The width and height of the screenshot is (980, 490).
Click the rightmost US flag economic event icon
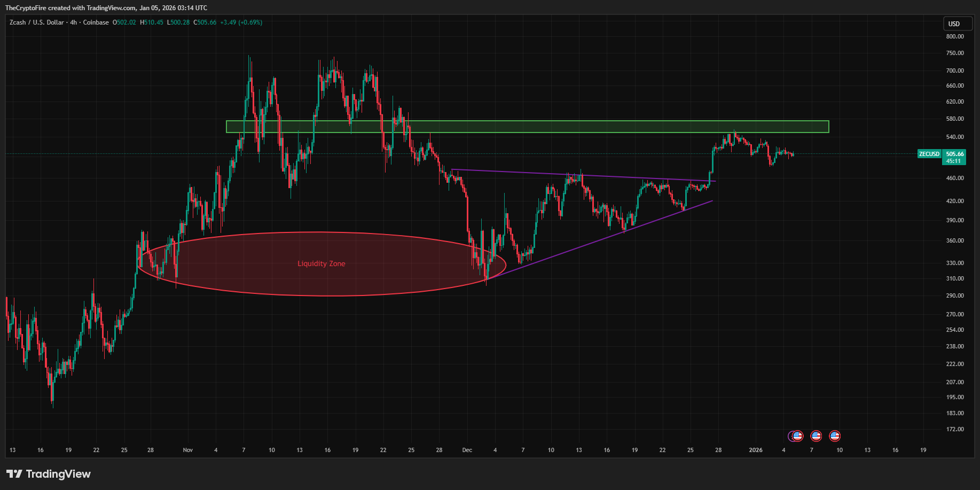(x=834, y=436)
